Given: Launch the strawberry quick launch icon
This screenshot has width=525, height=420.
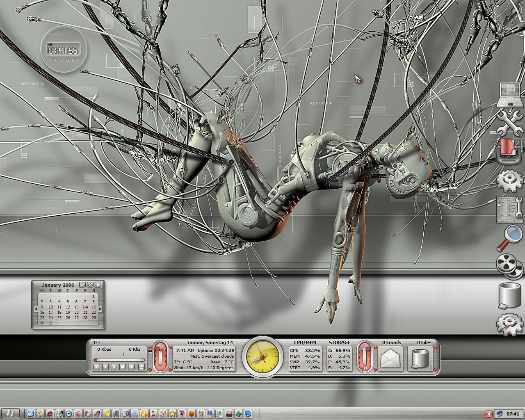Looking at the screenshot, I should point(191,414).
